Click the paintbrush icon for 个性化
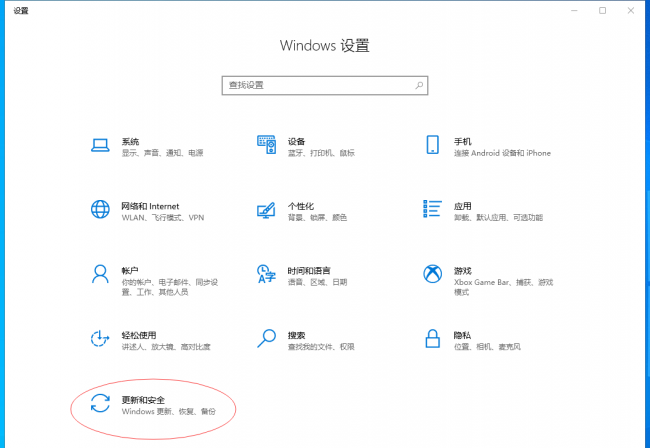This screenshot has height=448, width=650. 266,210
